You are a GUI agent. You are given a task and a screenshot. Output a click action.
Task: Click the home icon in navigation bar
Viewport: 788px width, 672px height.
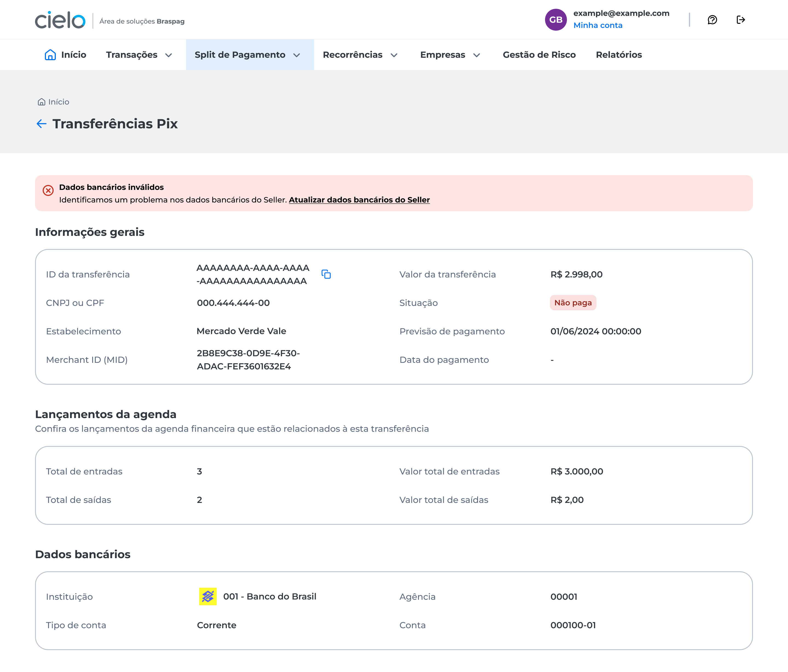click(50, 55)
